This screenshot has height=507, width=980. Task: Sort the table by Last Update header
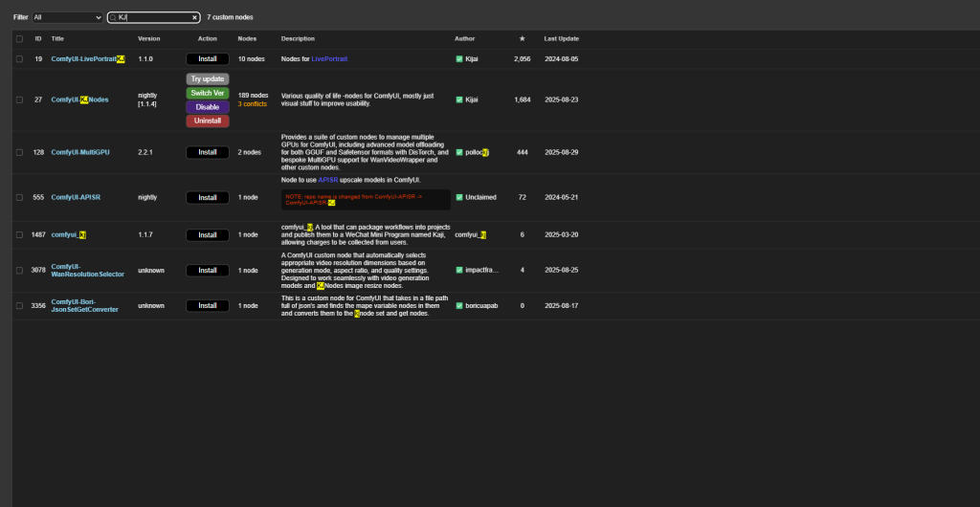pyautogui.click(x=561, y=38)
